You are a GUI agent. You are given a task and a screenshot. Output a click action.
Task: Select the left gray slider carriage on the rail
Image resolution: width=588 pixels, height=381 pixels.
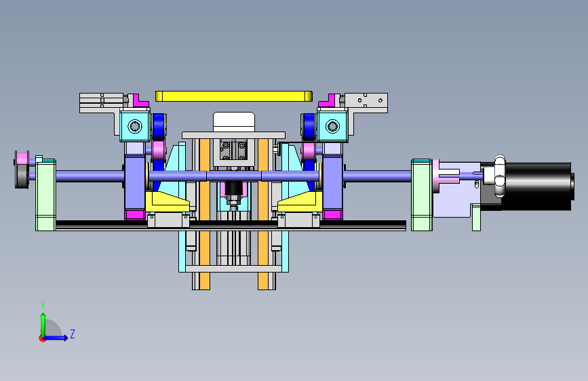coord(168,220)
